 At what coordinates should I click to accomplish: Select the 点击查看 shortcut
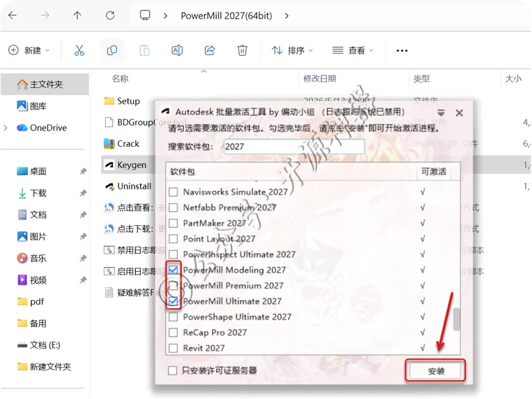pos(129,207)
